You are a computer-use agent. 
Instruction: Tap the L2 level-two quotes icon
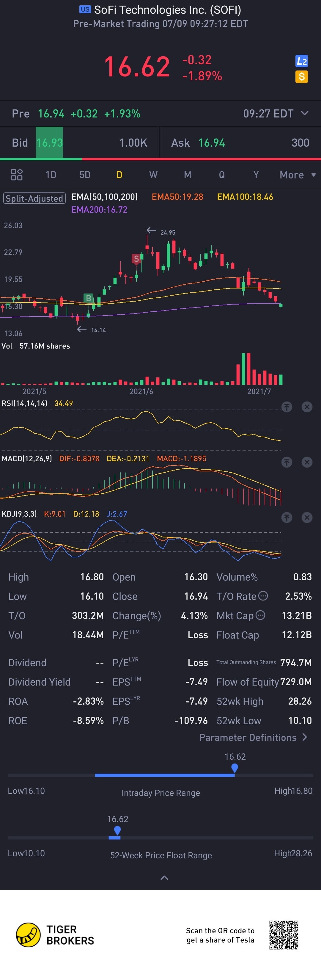point(302,61)
